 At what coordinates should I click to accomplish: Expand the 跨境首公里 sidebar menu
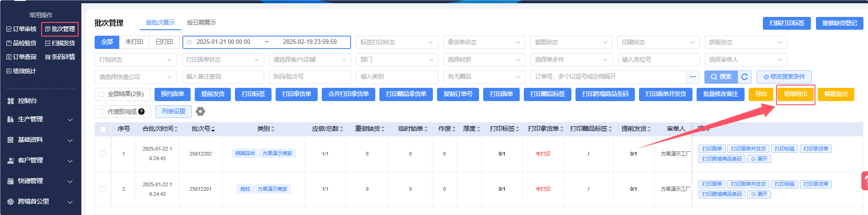coord(40,201)
